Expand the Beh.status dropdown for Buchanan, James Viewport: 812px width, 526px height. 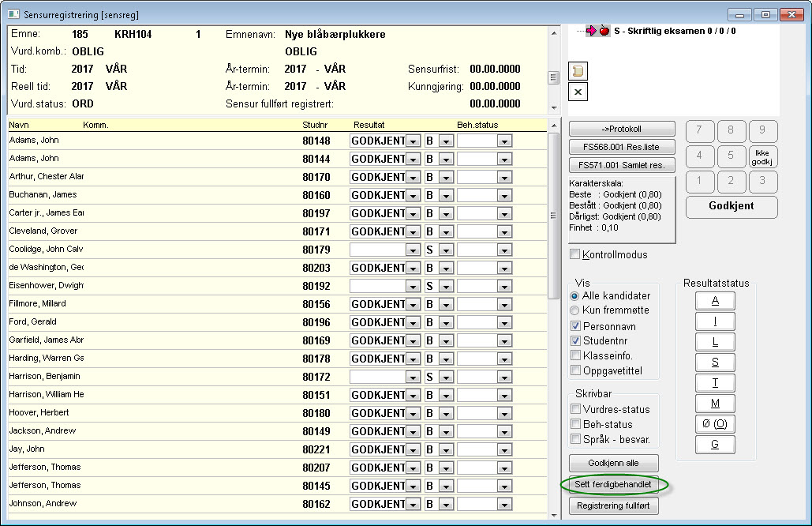click(x=504, y=195)
